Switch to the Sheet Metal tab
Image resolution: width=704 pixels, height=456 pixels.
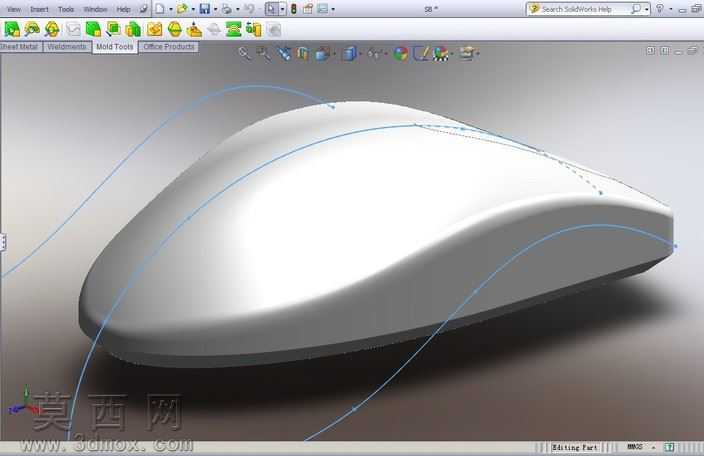pyautogui.click(x=19, y=47)
